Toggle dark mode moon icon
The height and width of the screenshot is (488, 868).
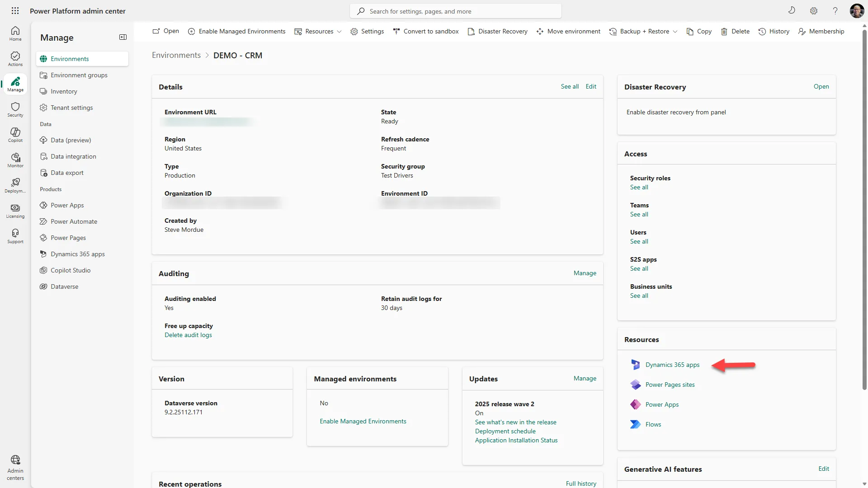792,11
